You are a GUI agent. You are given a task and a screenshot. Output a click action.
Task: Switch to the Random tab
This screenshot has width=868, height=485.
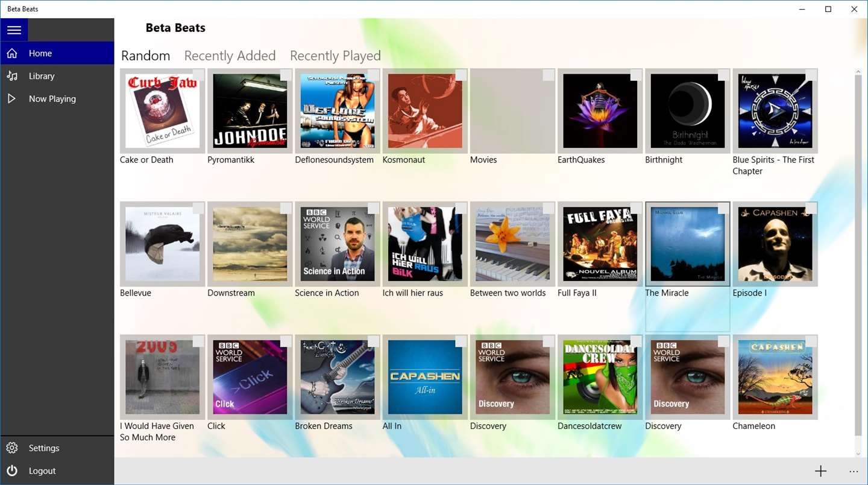pyautogui.click(x=145, y=55)
